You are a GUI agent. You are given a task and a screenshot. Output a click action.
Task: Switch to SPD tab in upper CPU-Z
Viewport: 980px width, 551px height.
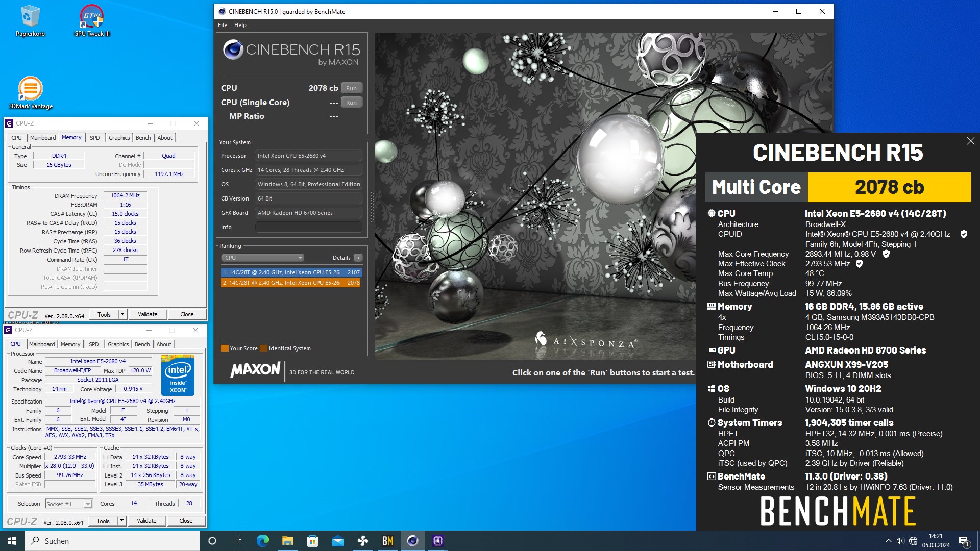pos(94,138)
